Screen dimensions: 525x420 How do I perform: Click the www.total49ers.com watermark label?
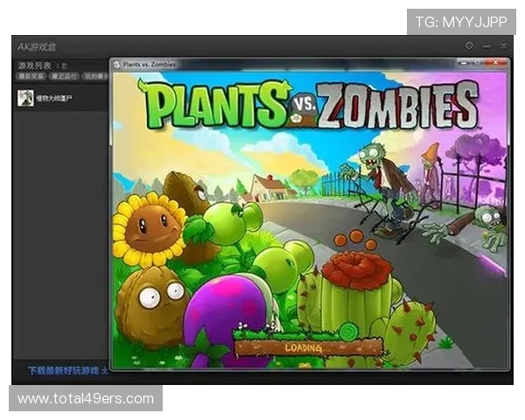pyautogui.click(x=86, y=399)
